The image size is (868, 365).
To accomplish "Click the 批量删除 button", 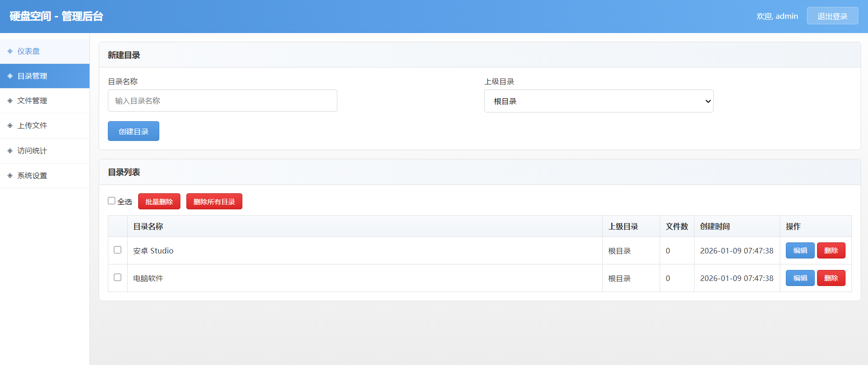I will pos(159,202).
